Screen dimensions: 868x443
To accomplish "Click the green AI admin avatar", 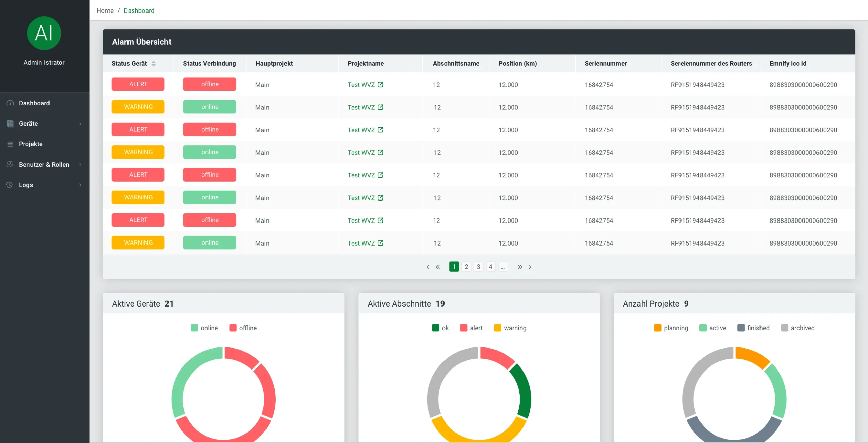I will tap(44, 33).
